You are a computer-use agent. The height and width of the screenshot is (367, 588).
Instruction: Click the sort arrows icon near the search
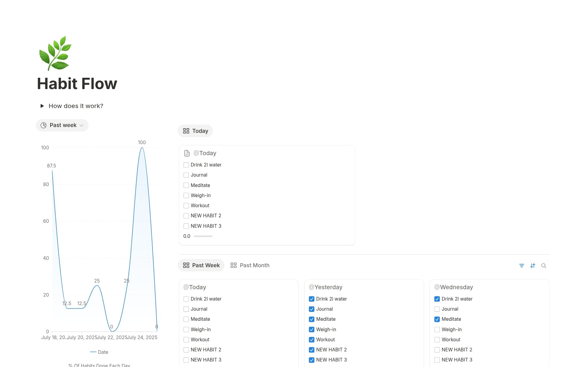tap(533, 266)
